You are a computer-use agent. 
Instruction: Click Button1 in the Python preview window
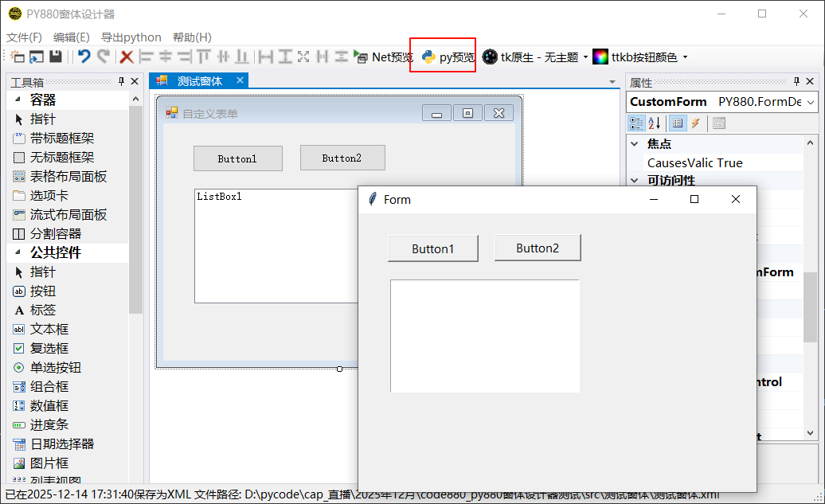click(432, 248)
